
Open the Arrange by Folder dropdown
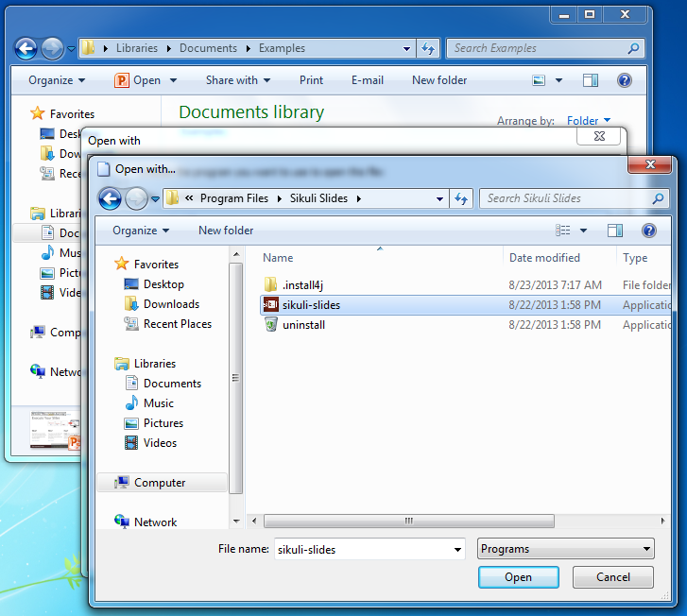click(589, 120)
